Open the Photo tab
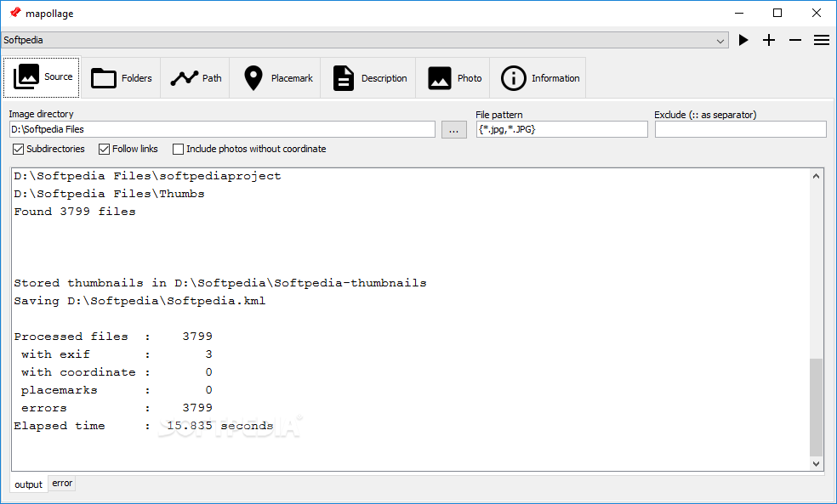Image resolution: width=837 pixels, height=504 pixels. [x=453, y=78]
